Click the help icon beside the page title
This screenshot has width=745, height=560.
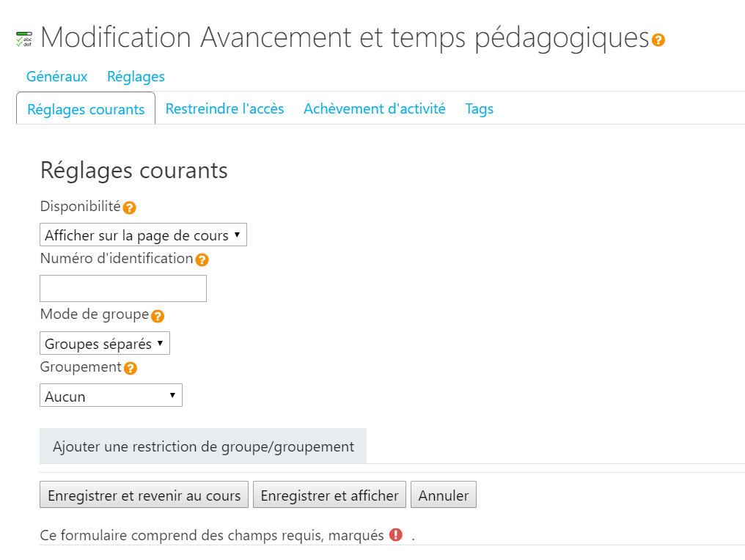tap(658, 40)
